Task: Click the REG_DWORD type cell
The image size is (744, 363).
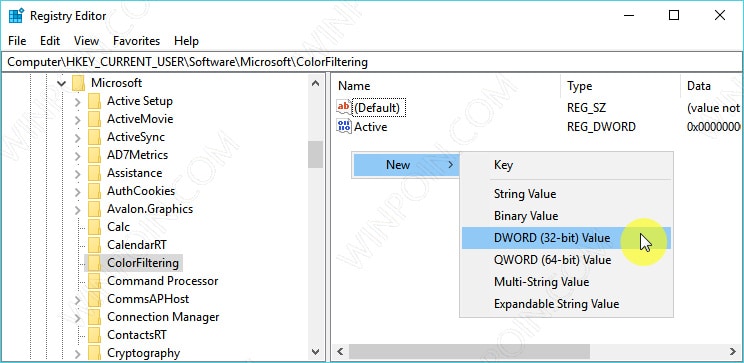Action: click(x=601, y=127)
